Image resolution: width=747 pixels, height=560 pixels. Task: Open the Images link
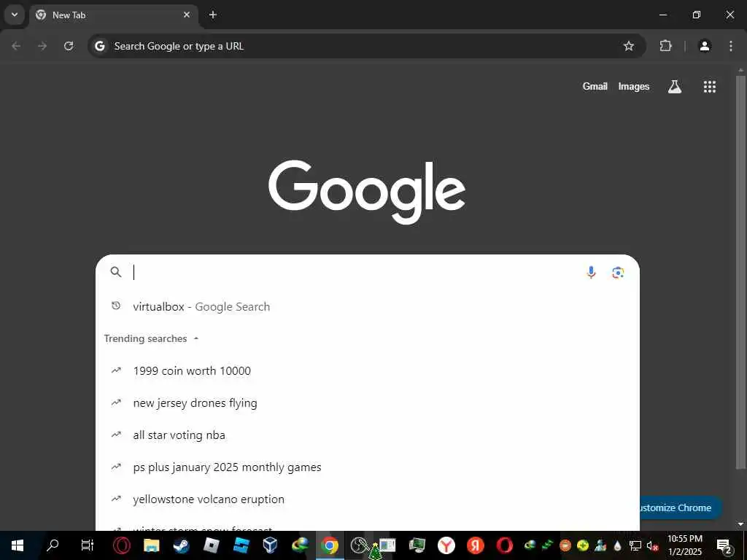click(x=634, y=87)
